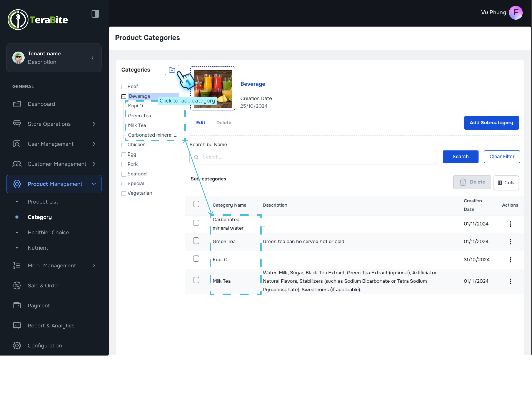The width and height of the screenshot is (532, 394).
Task: Click the add category folder icon
Action: tap(172, 70)
